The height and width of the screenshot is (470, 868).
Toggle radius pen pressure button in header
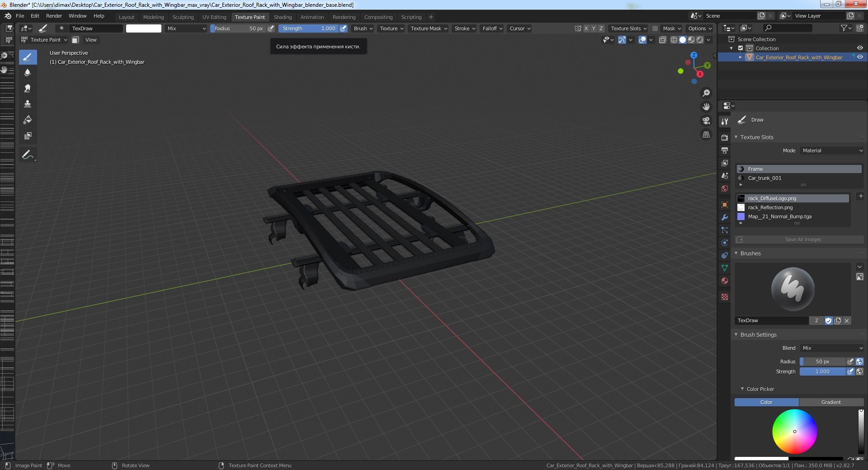point(271,28)
